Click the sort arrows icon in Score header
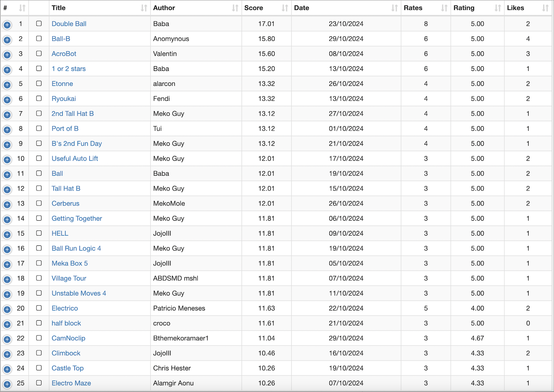Image resolution: width=554 pixels, height=392 pixels. [285, 8]
